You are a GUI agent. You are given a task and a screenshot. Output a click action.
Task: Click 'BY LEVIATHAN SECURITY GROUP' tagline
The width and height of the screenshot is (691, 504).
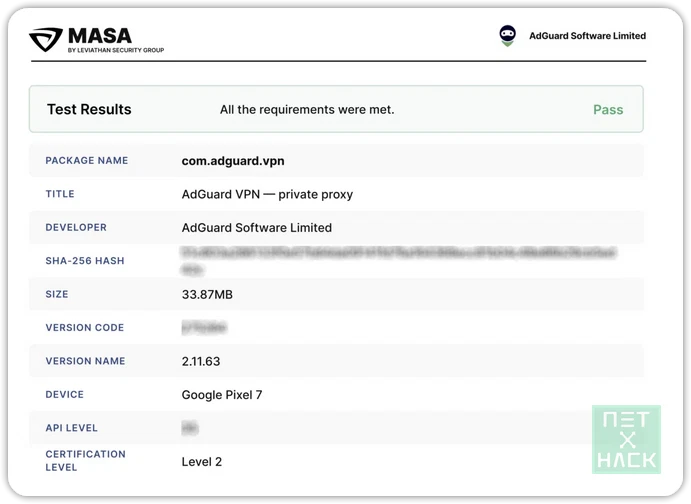[116, 50]
